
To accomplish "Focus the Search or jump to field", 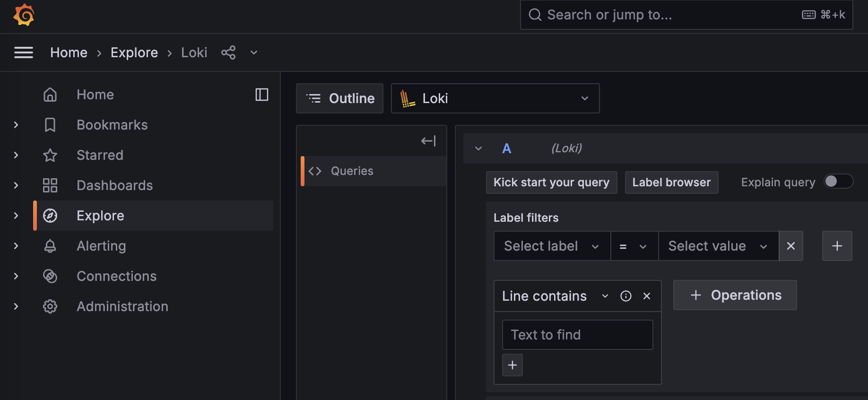I will coord(686,15).
